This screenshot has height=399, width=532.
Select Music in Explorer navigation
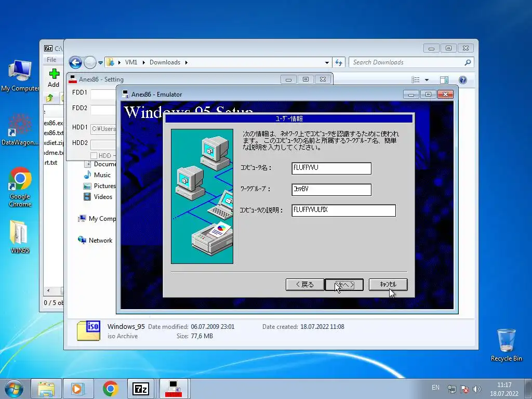tap(102, 175)
